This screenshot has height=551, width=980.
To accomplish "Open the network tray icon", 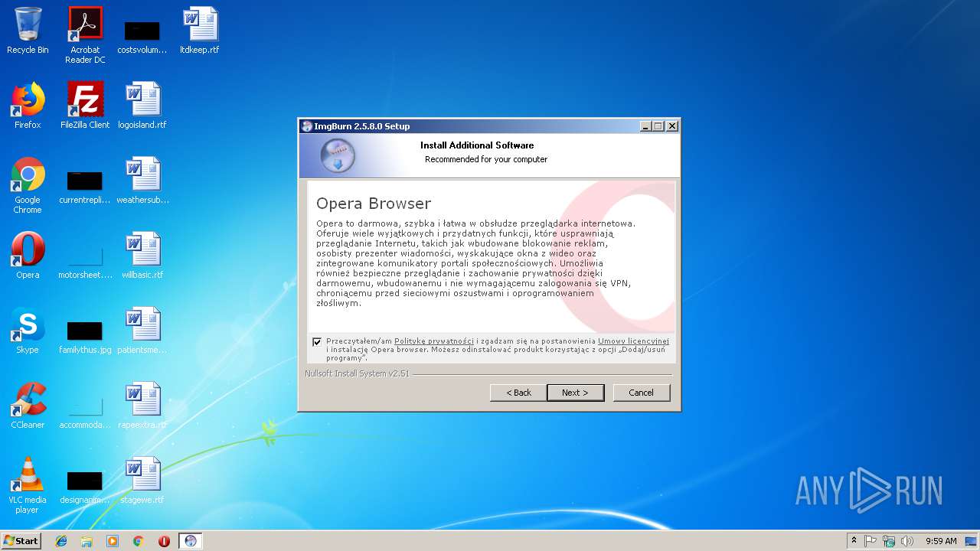I will click(889, 541).
